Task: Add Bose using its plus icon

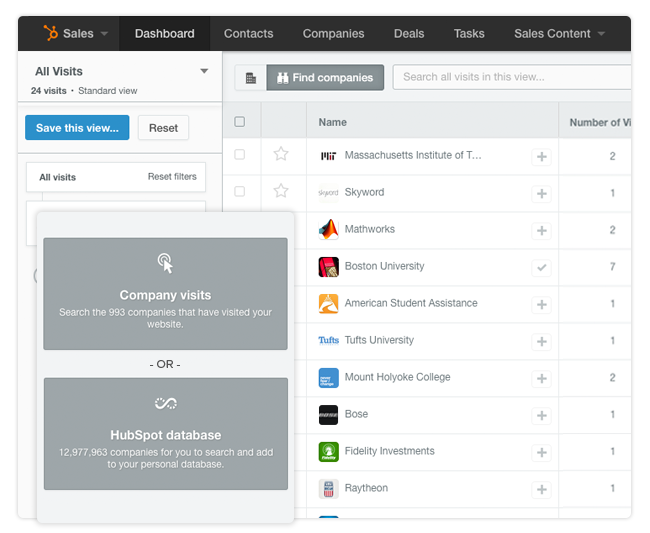Action: click(541, 415)
